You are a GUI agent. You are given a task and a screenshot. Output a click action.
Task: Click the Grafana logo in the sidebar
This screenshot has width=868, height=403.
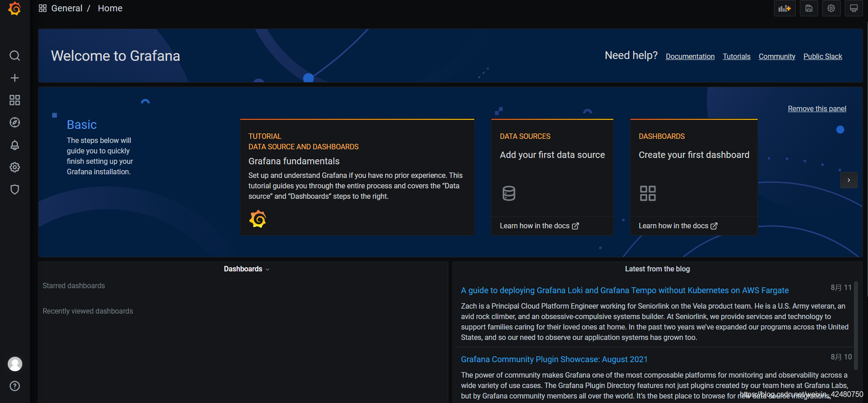click(15, 8)
